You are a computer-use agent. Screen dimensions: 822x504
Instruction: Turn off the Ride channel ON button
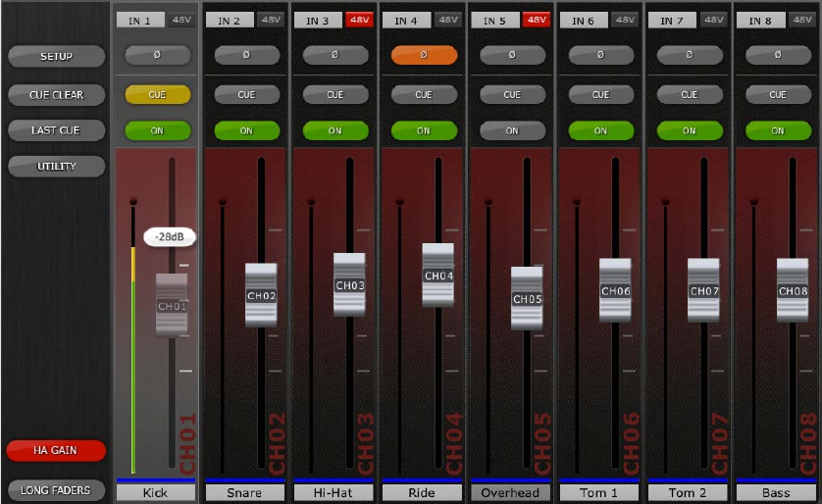coord(424,131)
